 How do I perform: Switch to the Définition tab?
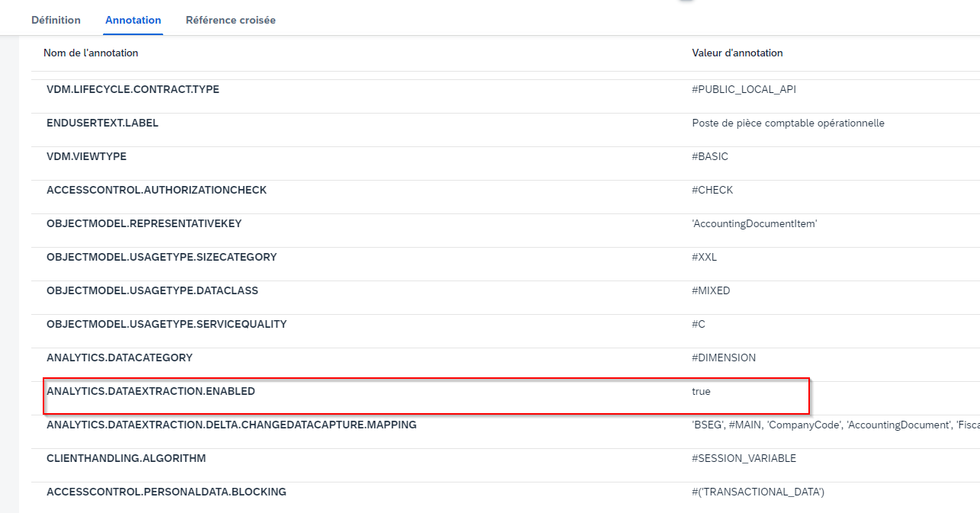[56, 20]
